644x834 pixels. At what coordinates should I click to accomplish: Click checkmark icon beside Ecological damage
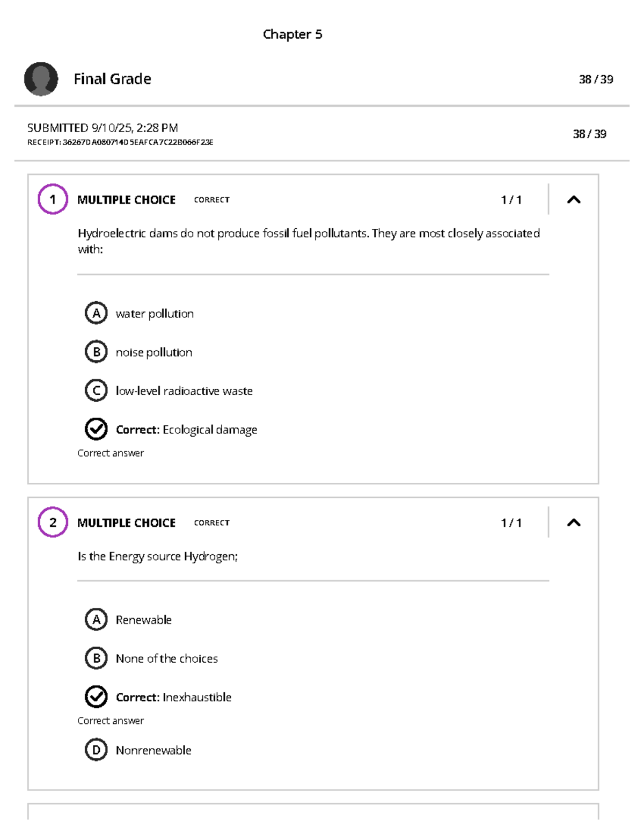coord(96,429)
